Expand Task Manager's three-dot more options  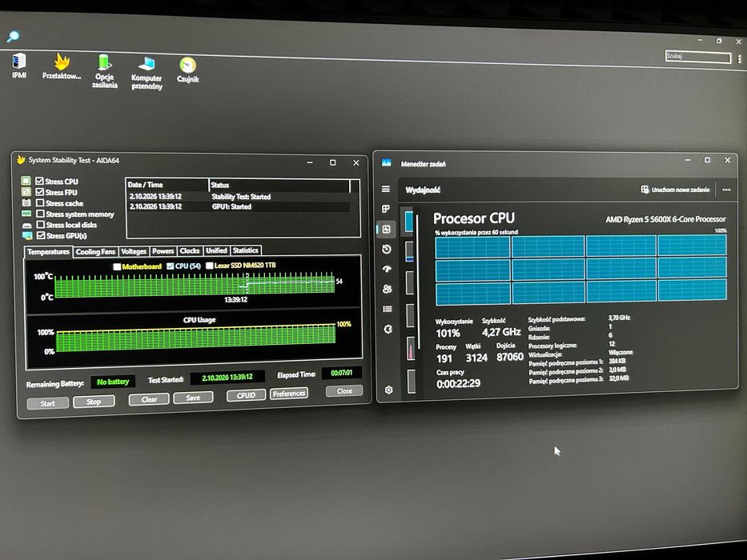point(726,190)
